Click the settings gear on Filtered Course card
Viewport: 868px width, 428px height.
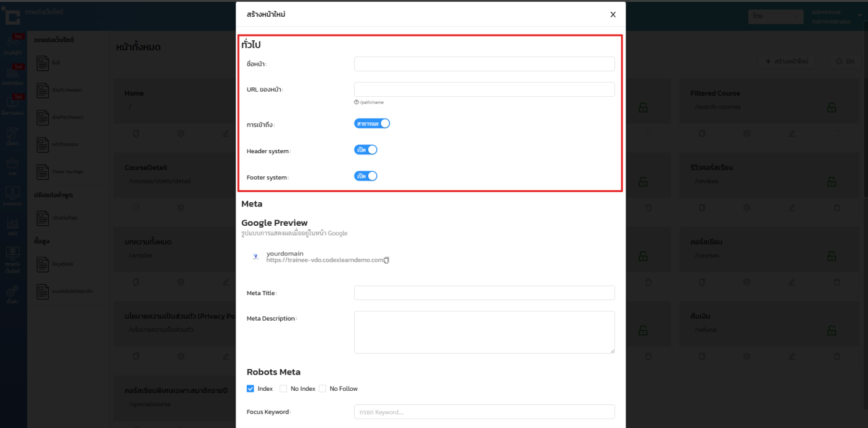(748, 133)
